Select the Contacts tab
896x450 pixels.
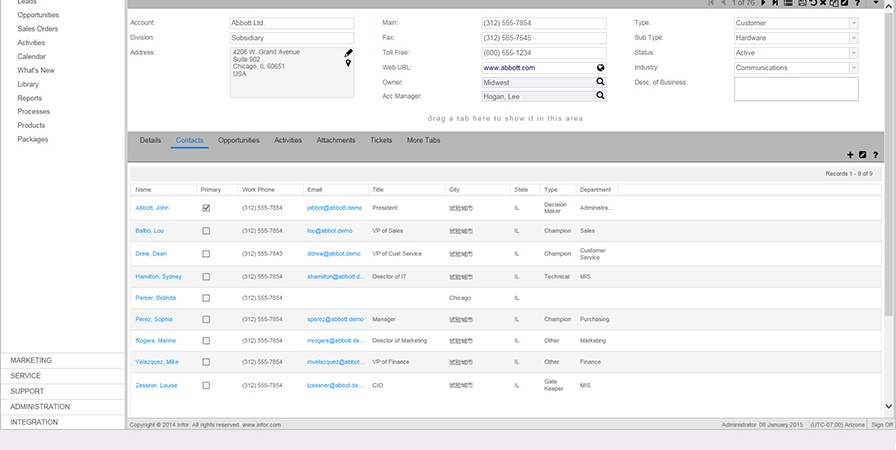tap(189, 140)
